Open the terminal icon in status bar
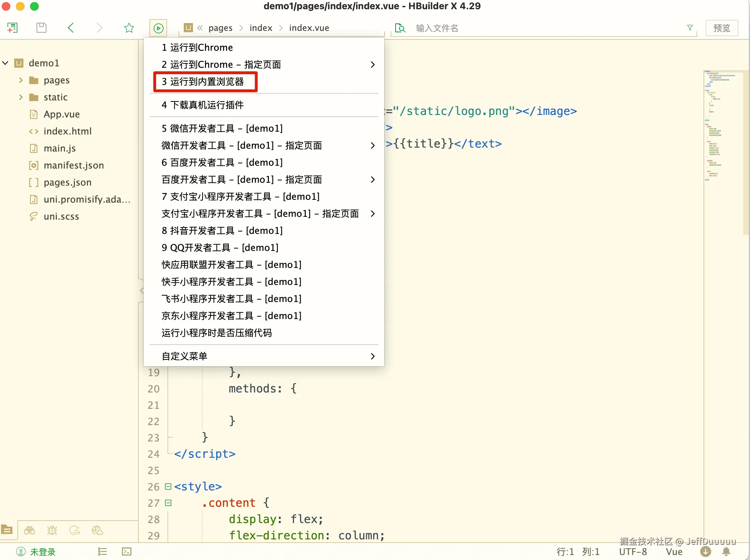The width and height of the screenshot is (750, 560). (x=127, y=551)
